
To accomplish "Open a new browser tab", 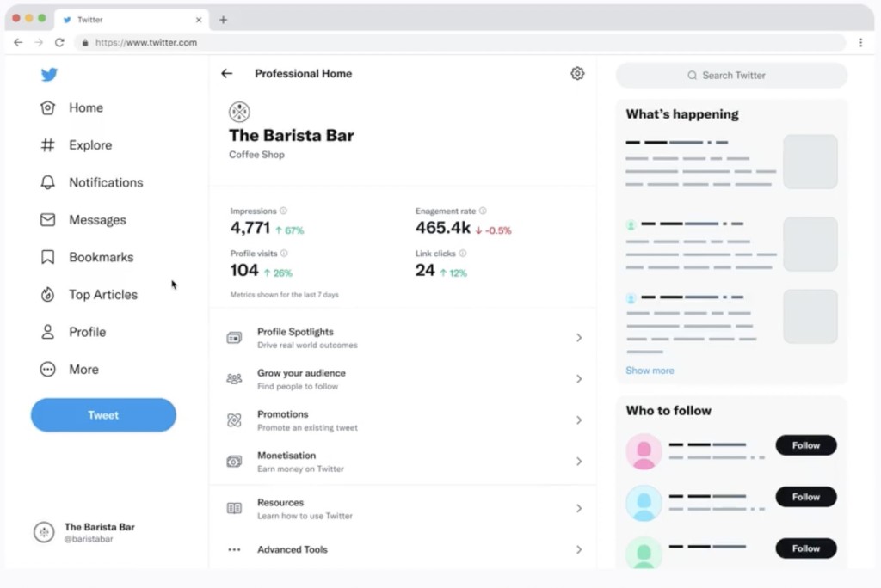I will [223, 20].
